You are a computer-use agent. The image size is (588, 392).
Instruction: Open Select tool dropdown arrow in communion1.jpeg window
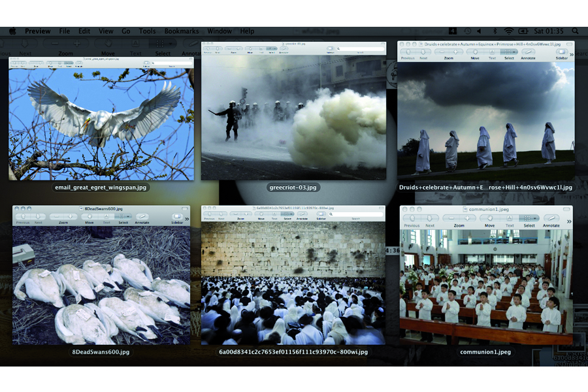[x=536, y=218]
